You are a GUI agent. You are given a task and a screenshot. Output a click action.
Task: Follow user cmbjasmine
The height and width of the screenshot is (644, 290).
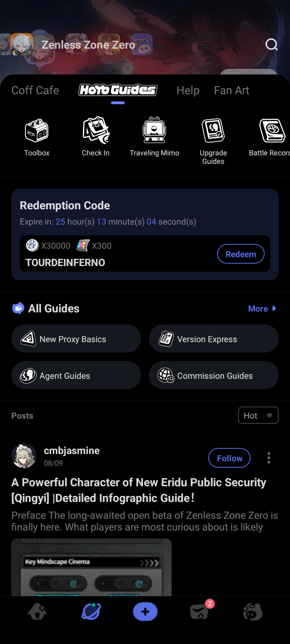click(x=229, y=458)
